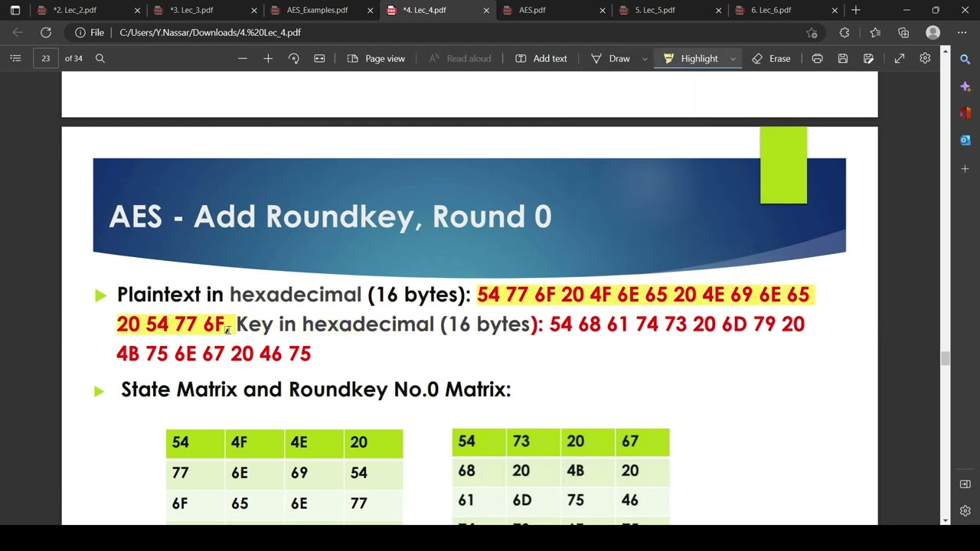Add this page to favorites
The height and width of the screenshot is (551, 980).
pyautogui.click(x=812, y=33)
